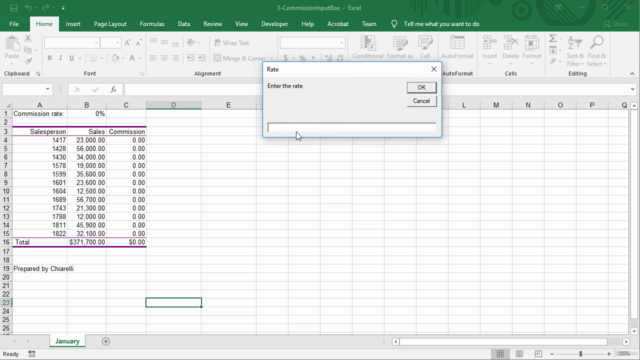Viewport: 640px width, 360px height.
Task: Click the Undo arrow in Quick Access
Action: 28,8
